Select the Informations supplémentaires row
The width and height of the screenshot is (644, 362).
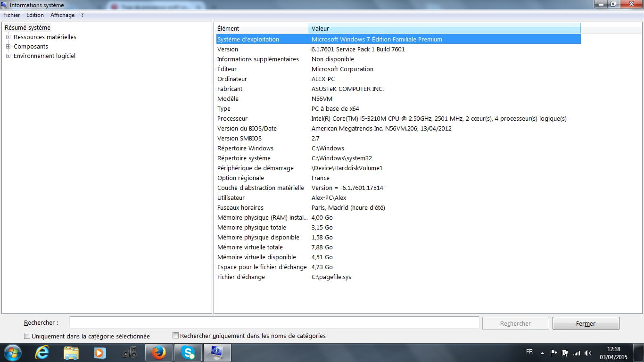(398, 59)
